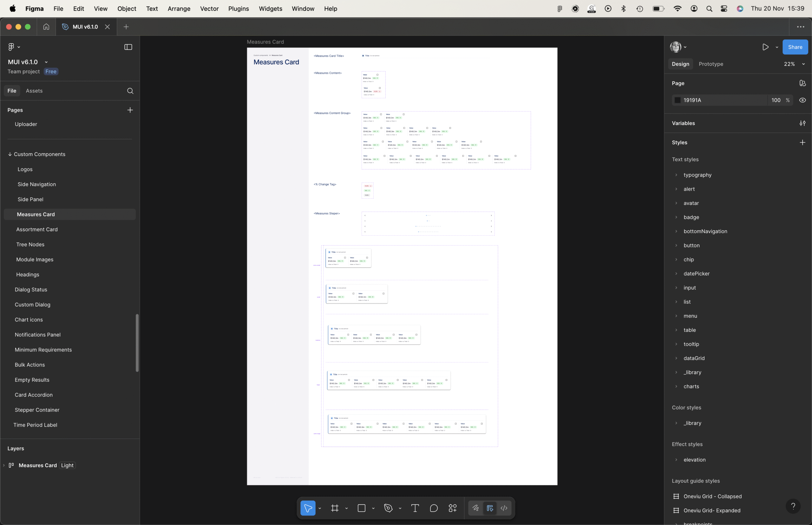Click the 19191A page color swatch
812x525 pixels.
678,100
